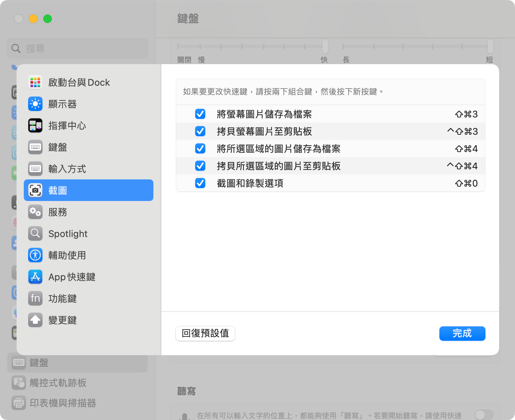
Task: Select the Services (服務) gears icon
Action: 35,212
